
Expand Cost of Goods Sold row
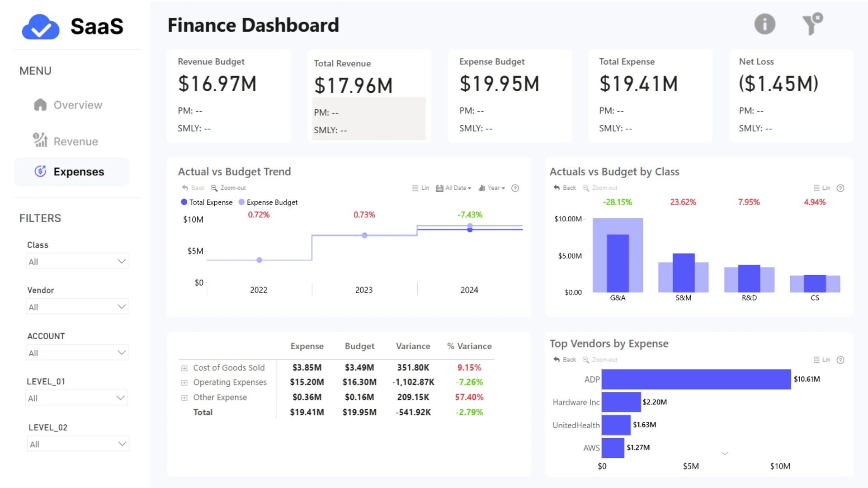point(184,368)
